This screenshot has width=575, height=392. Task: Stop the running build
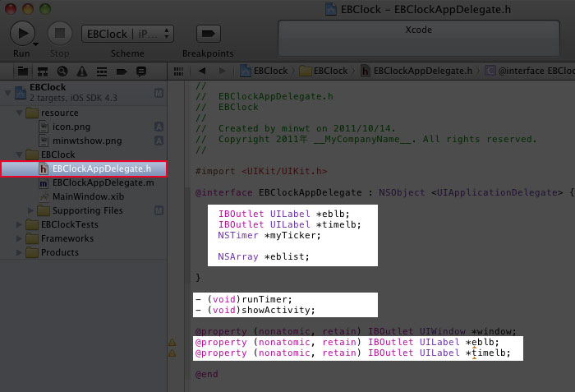(x=60, y=34)
